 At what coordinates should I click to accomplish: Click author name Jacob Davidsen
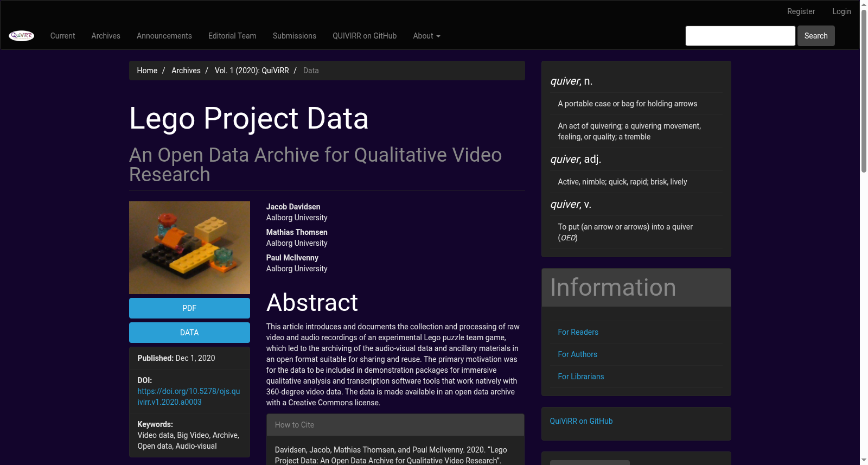pos(293,207)
